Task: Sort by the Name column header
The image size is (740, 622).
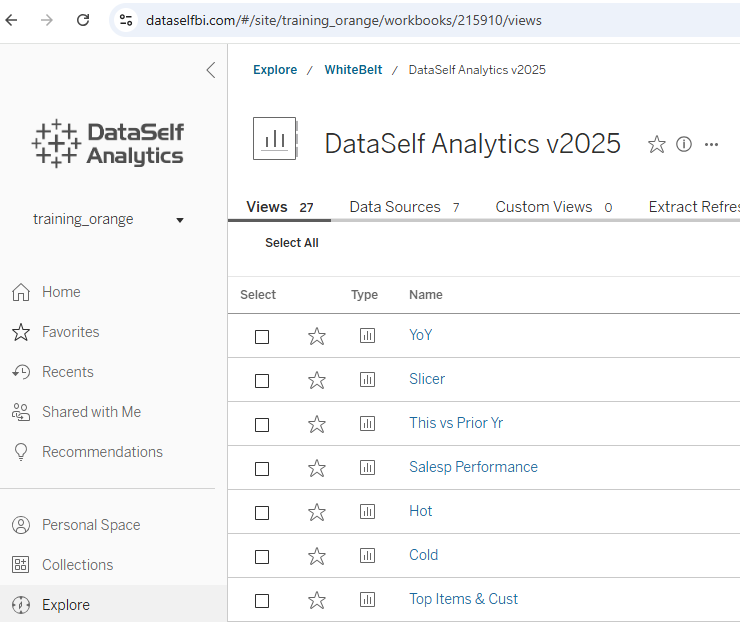Action: point(426,295)
